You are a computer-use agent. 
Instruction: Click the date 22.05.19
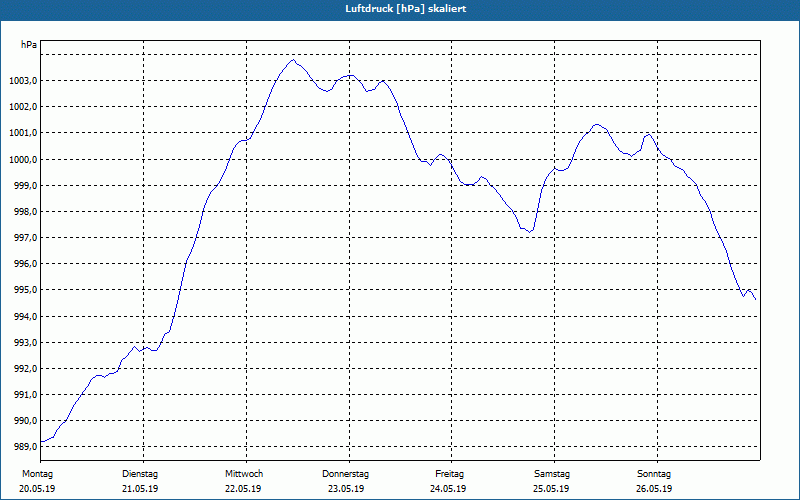pos(243,489)
